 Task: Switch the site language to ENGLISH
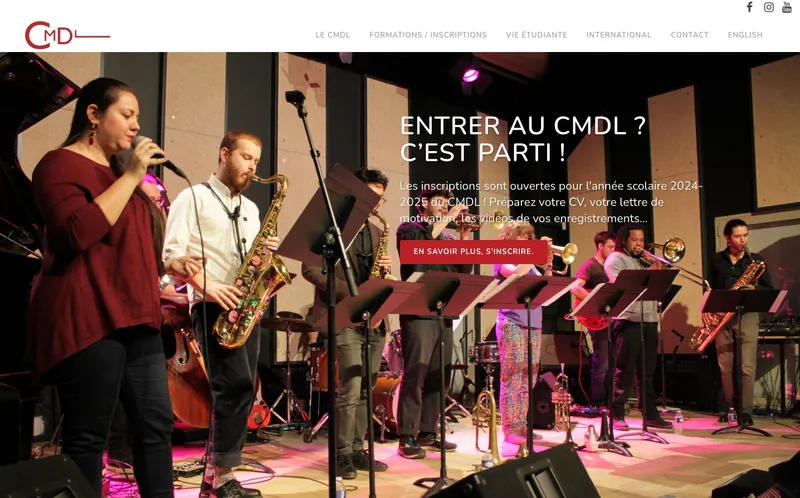(x=745, y=35)
